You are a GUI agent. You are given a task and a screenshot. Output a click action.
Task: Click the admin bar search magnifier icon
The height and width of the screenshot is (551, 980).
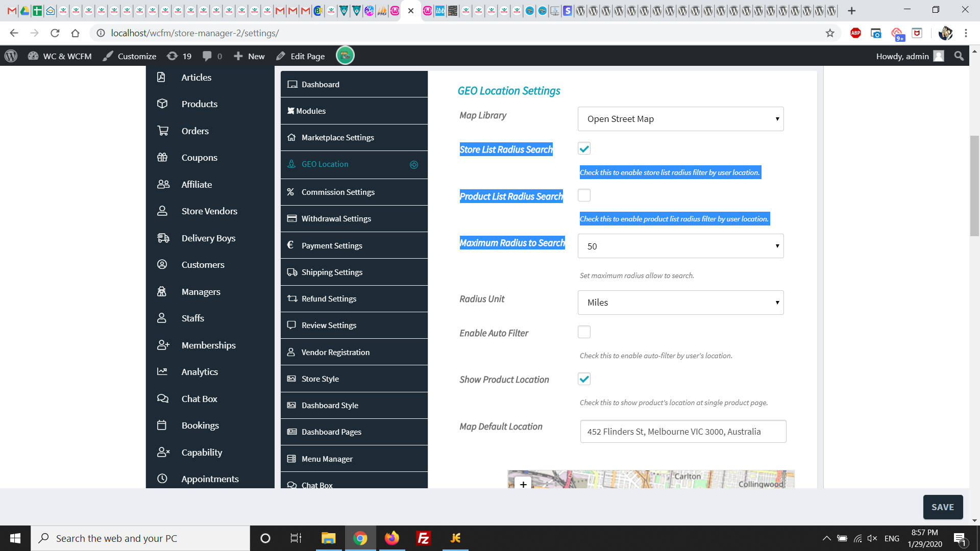[x=959, y=56]
